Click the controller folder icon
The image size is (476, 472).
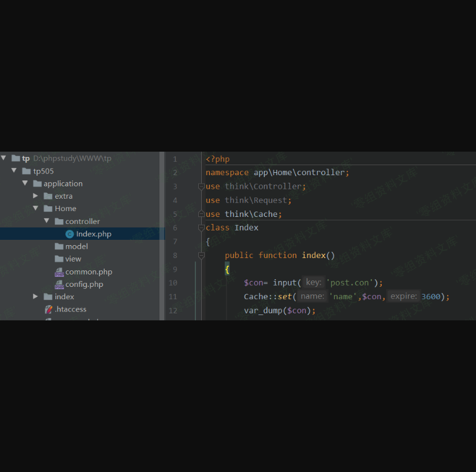59,222
